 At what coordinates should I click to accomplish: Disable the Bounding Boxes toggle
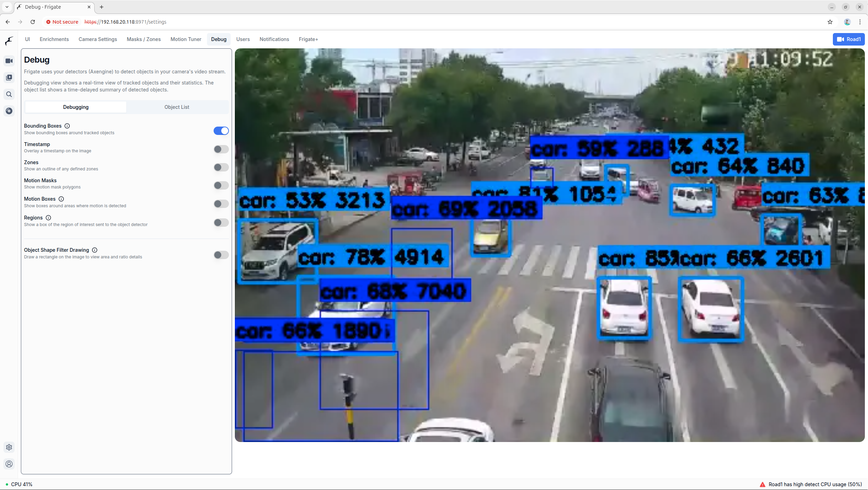(x=221, y=131)
